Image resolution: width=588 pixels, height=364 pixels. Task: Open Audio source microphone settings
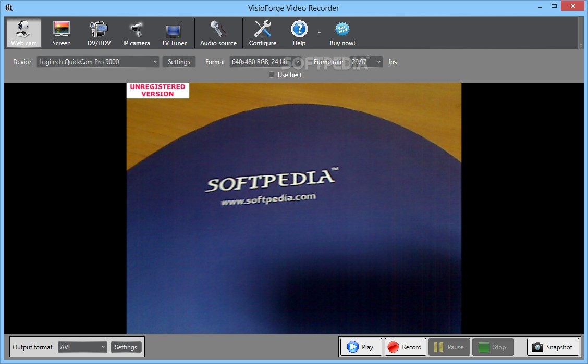[218, 33]
